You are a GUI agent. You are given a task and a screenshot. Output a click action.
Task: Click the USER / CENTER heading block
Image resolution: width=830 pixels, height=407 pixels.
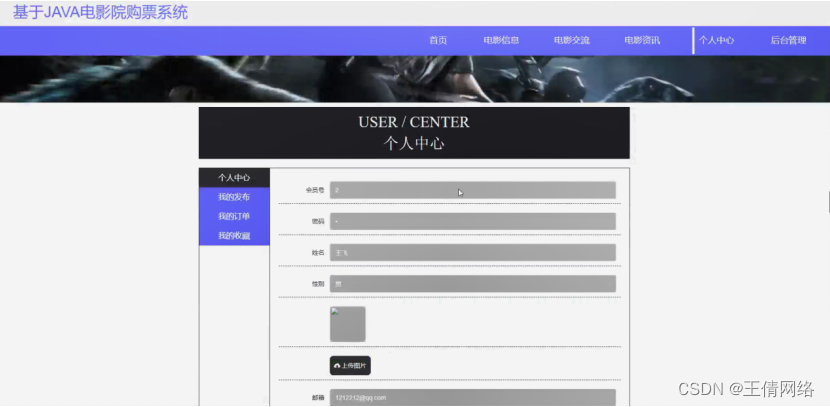414,133
